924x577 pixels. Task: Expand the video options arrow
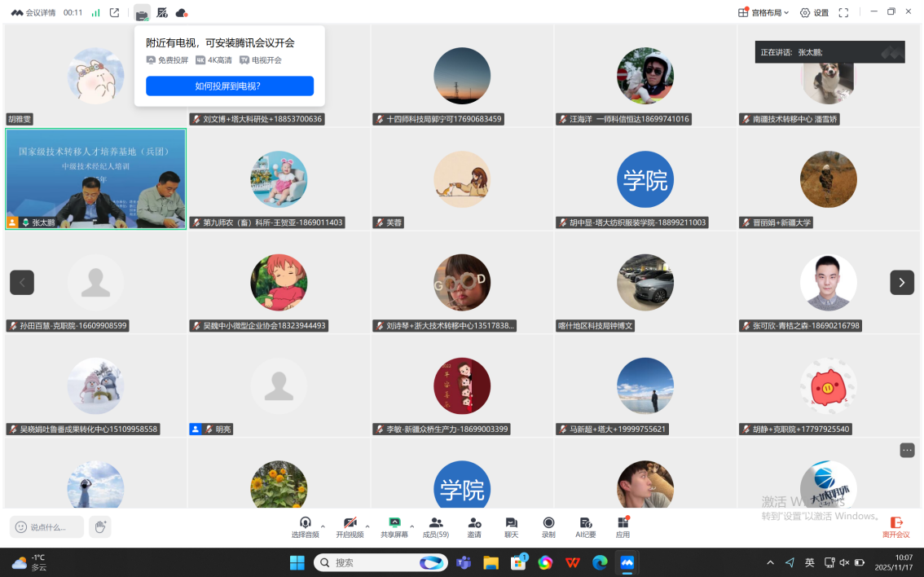pos(367,525)
